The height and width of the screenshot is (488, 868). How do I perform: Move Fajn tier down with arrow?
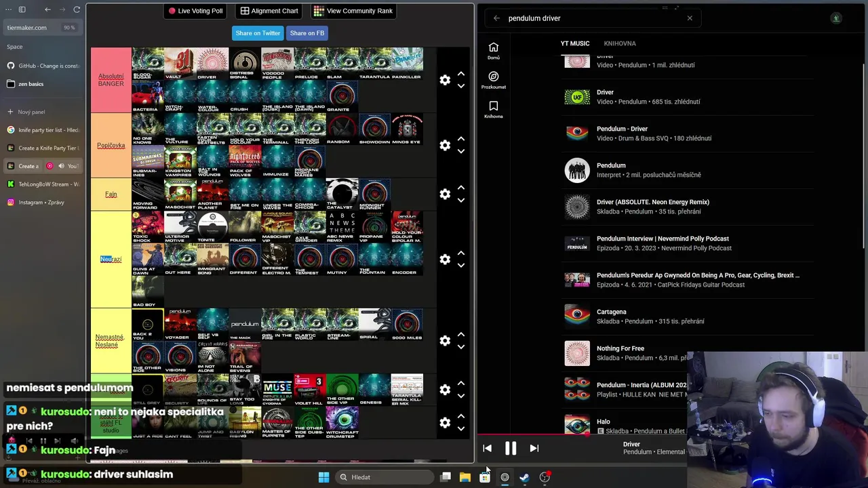(x=461, y=200)
